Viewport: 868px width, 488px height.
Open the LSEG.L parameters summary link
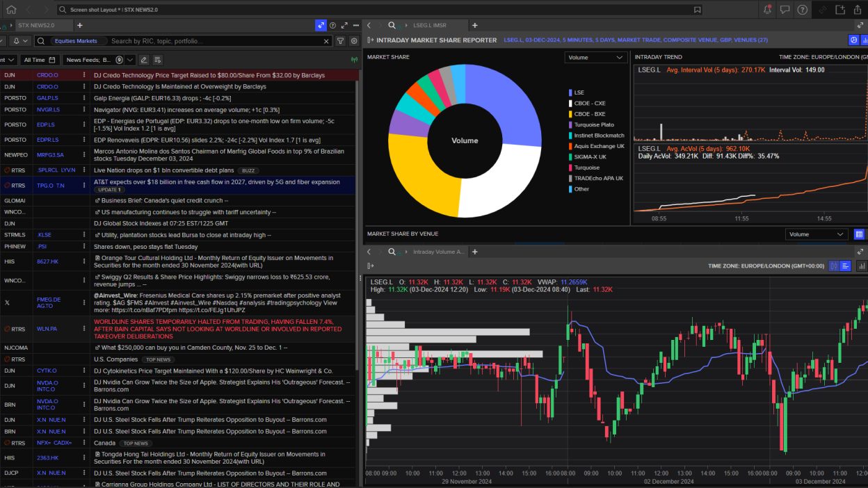click(636, 40)
